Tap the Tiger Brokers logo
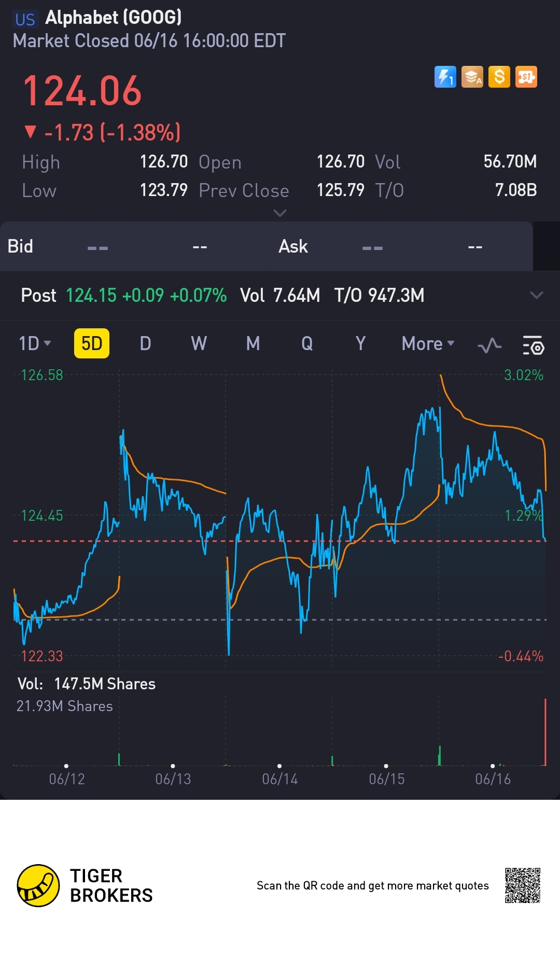560x972 pixels. pyautogui.click(x=38, y=885)
